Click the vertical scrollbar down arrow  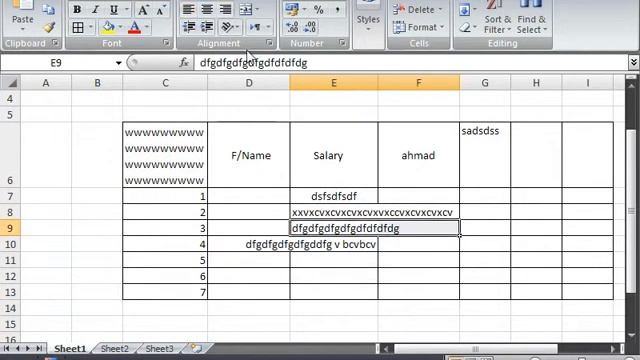[x=631, y=336]
